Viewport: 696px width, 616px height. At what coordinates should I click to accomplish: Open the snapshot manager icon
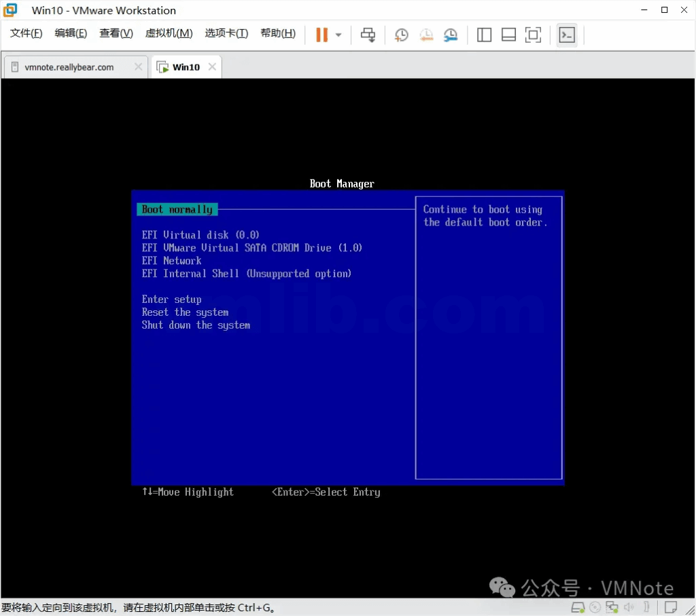point(451,35)
